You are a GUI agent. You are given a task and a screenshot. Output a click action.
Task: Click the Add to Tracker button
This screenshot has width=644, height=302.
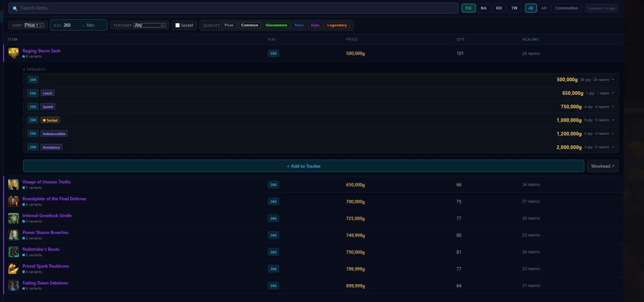tap(304, 166)
